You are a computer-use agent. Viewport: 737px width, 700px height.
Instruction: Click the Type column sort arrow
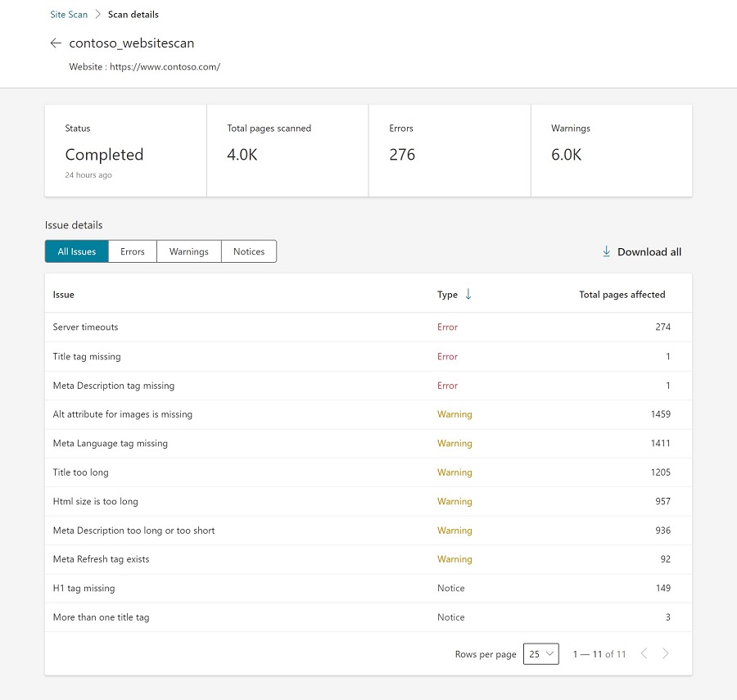[468, 295]
